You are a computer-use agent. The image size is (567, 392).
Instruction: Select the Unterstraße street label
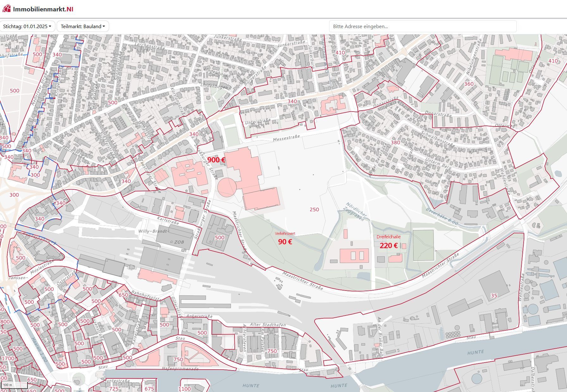click(x=258, y=121)
